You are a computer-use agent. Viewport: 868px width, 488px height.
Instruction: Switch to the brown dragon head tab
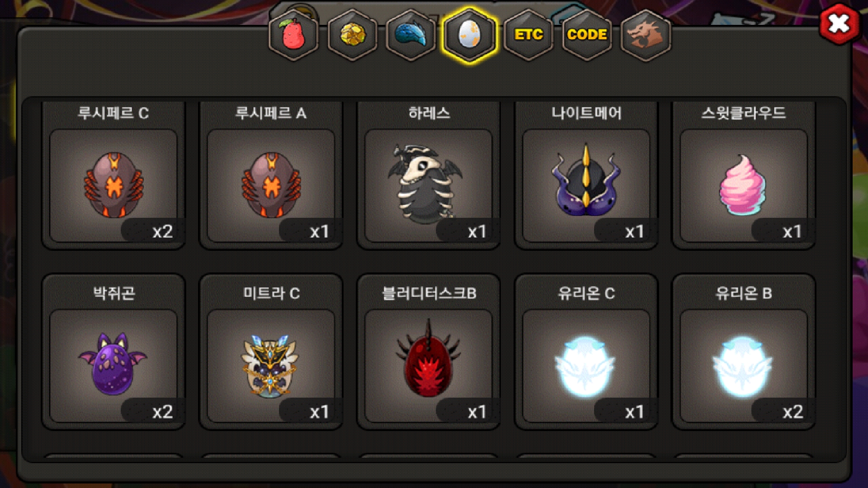coord(646,35)
